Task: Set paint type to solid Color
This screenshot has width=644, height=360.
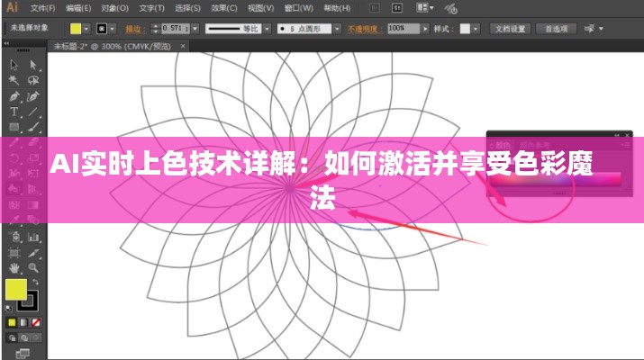Action: (12, 322)
